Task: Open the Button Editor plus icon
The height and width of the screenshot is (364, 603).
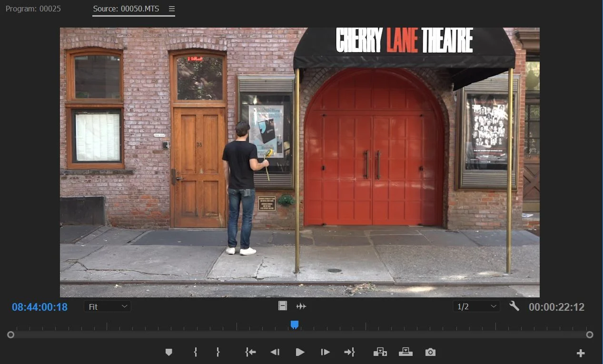Action: (x=581, y=353)
